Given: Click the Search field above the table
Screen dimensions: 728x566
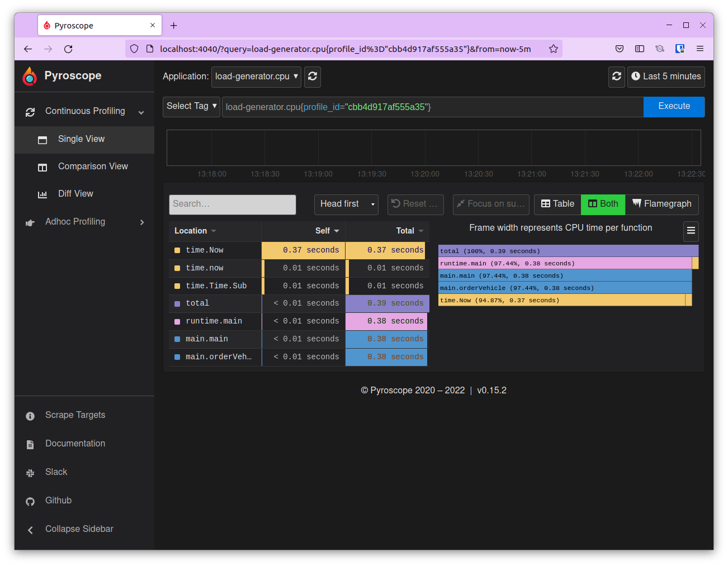Looking at the screenshot, I should 232,204.
